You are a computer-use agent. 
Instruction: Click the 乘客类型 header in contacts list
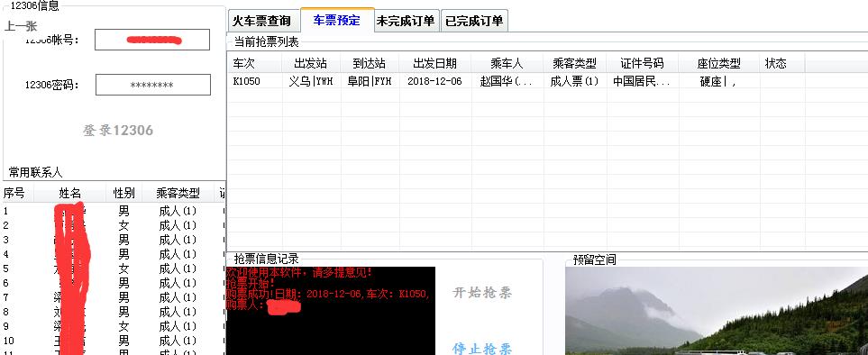pyautogui.click(x=178, y=193)
